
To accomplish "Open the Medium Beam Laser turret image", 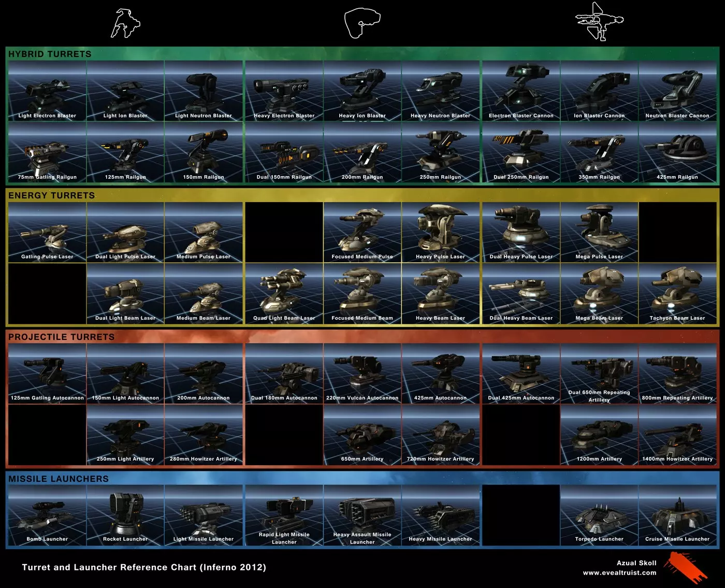I will (x=204, y=294).
